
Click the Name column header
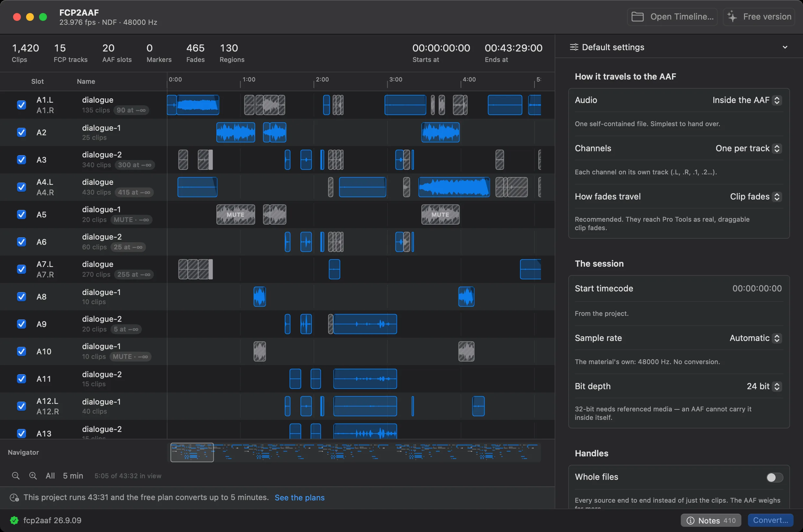coord(86,81)
